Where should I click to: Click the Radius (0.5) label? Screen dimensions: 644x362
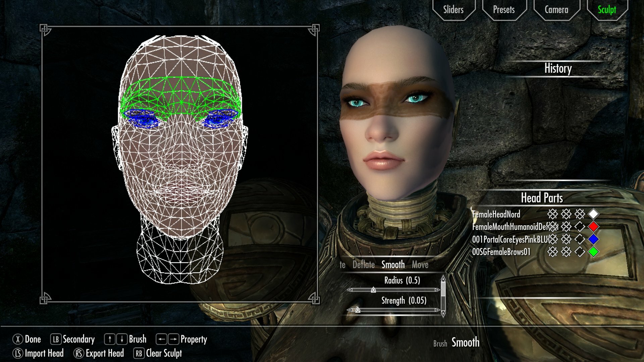pyautogui.click(x=402, y=280)
